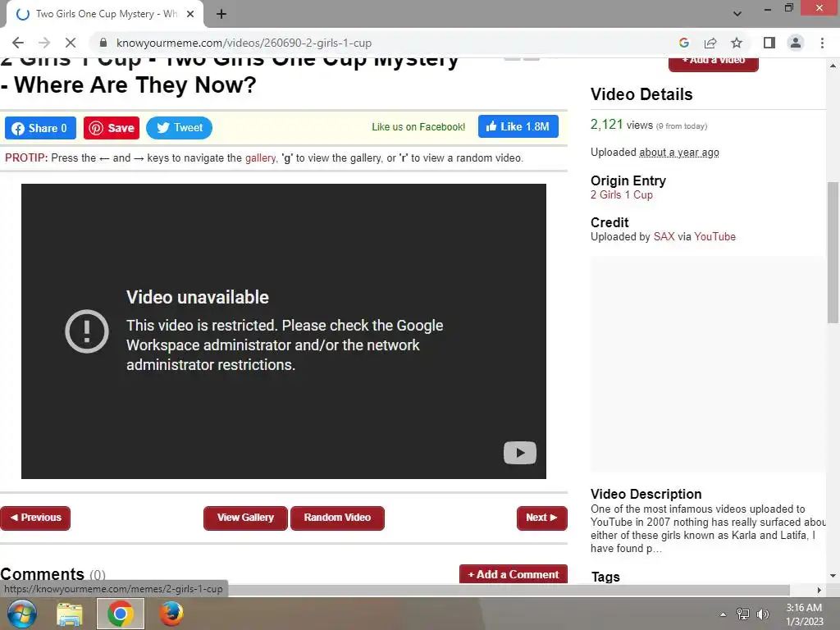Open View Gallery
The width and height of the screenshot is (840, 630).
tap(245, 518)
